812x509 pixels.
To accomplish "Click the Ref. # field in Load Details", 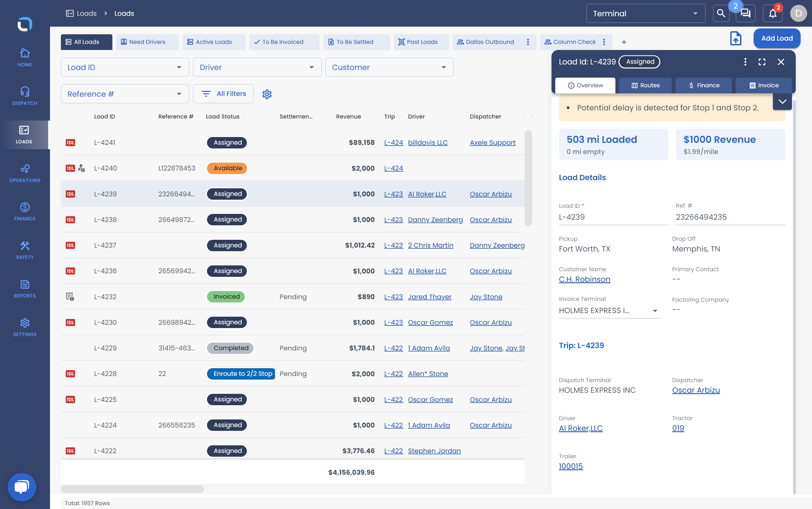I will pos(730,217).
